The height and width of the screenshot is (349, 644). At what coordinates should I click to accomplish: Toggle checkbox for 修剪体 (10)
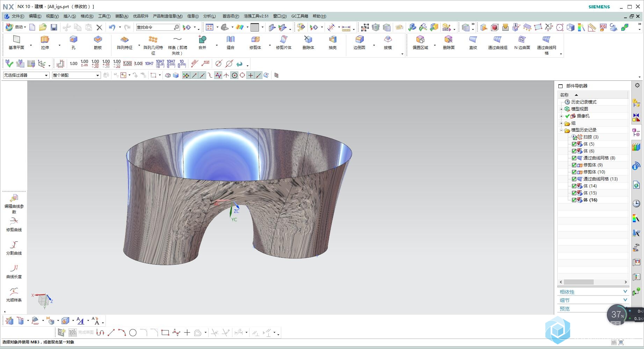[574, 172]
